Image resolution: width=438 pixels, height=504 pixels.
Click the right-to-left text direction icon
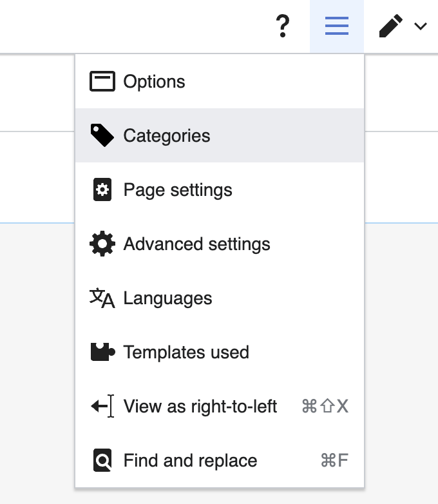(x=102, y=407)
